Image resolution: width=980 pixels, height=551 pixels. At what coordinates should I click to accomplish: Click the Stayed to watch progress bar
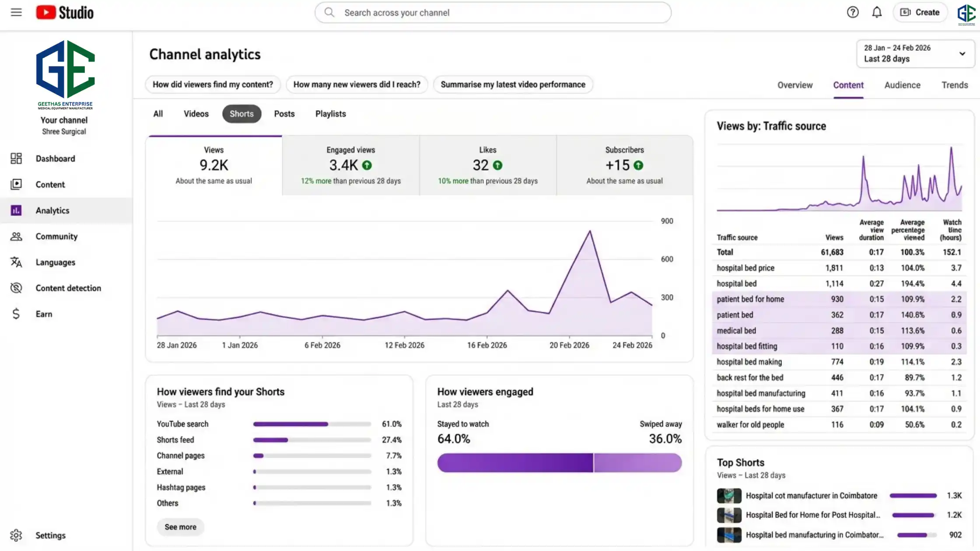click(x=514, y=463)
